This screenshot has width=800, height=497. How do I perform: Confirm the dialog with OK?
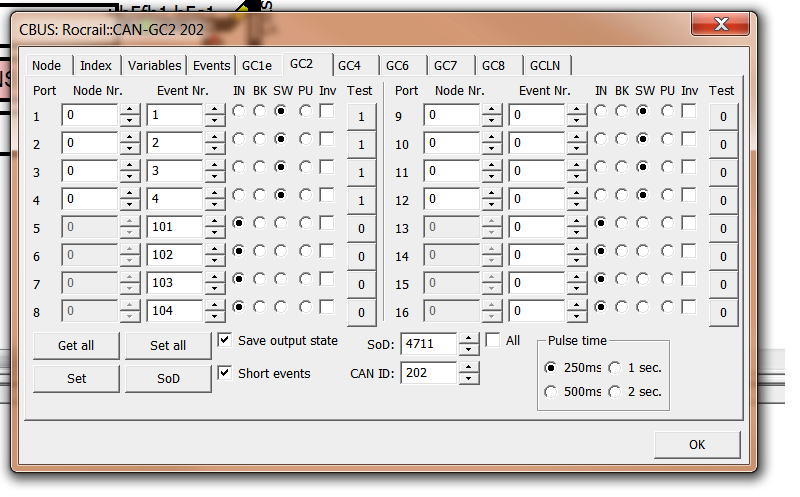[x=697, y=445]
